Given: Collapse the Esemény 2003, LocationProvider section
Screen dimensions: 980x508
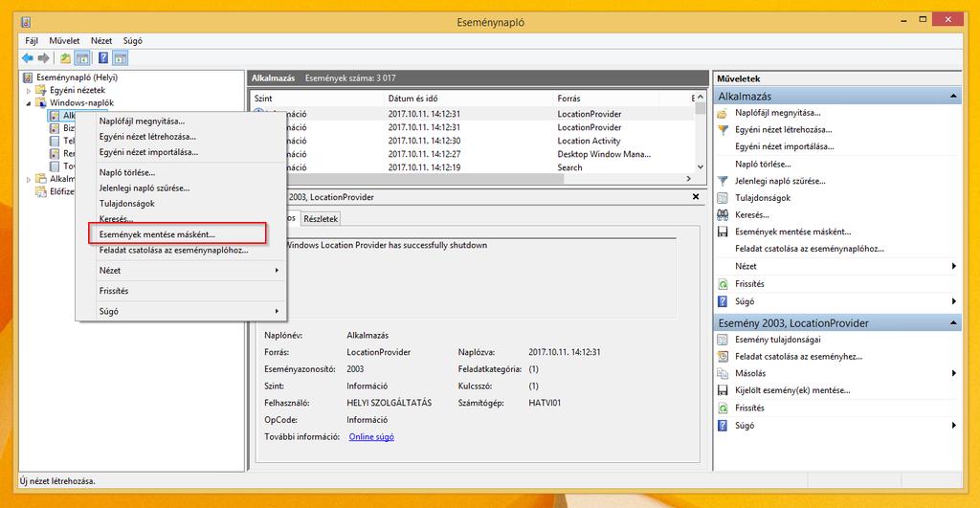Looking at the screenshot, I should pos(953,323).
